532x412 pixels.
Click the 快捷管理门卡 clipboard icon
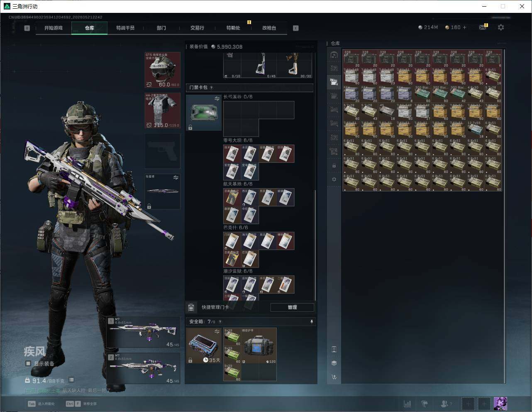pyautogui.click(x=191, y=307)
